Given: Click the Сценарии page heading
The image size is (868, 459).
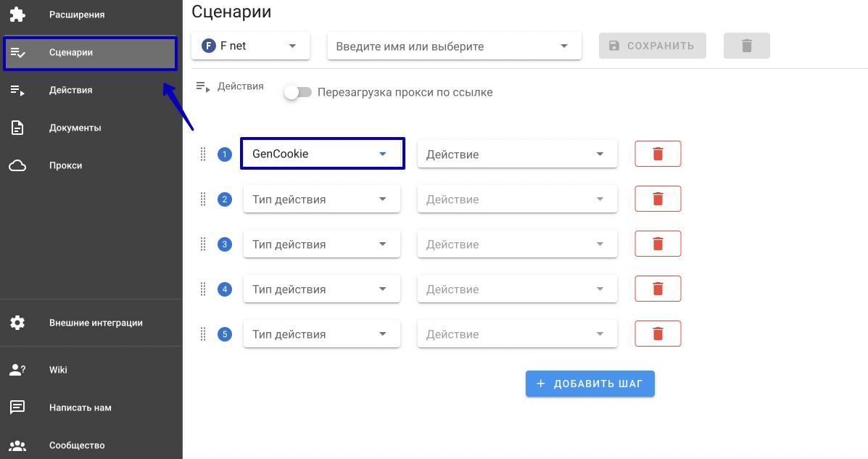Looking at the screenshot, I should point(231,12).
